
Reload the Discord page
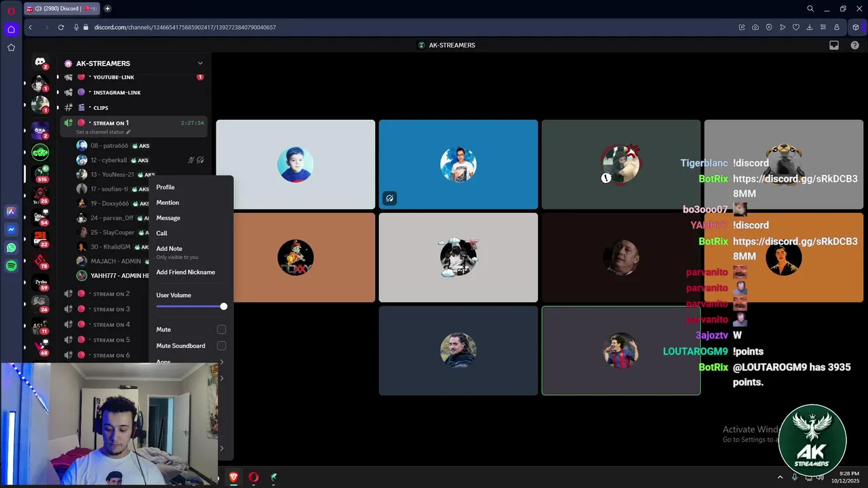pos(61,27)
